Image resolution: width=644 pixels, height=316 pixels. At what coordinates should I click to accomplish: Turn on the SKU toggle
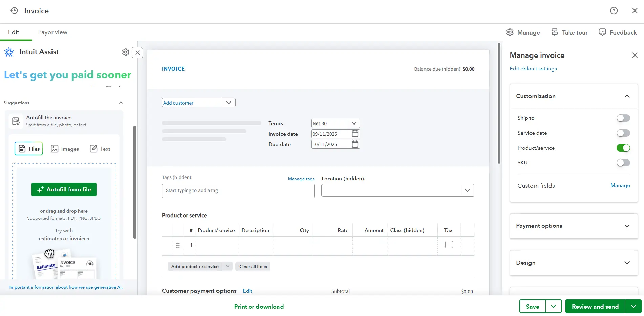tap(623, 163)
